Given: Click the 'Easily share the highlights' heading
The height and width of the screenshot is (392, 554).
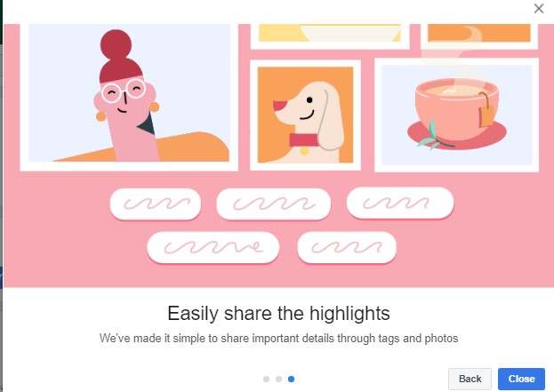Looking at the screenshot, I should click(x=278, y=313).
